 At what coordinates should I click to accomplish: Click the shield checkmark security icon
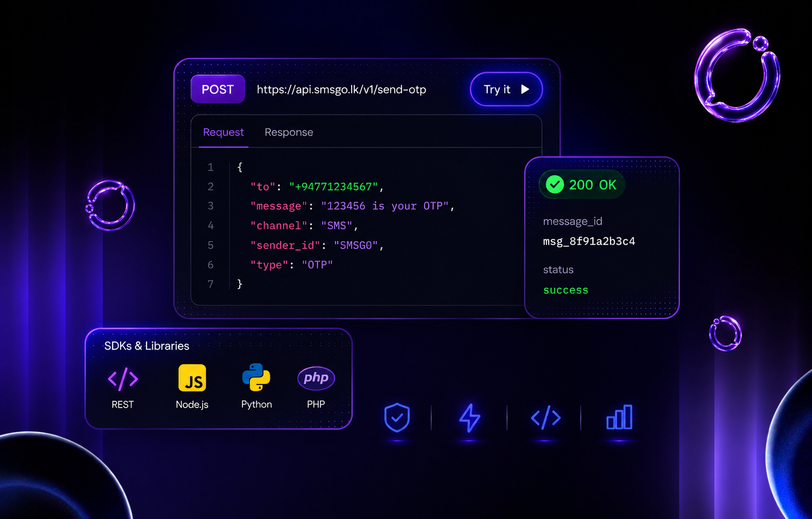coord(397,417)
